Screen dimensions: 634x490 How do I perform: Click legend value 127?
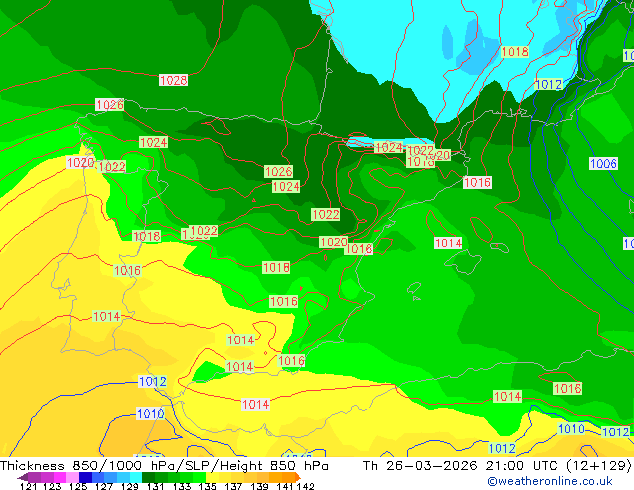[104, 486]
